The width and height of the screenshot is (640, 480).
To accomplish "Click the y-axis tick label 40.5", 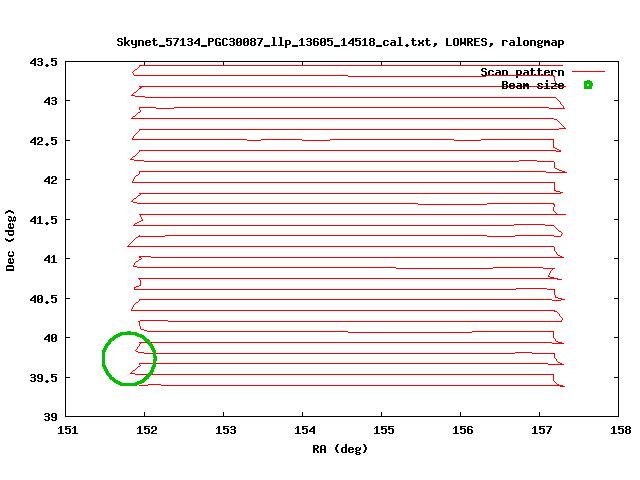I will click(44, 299).
